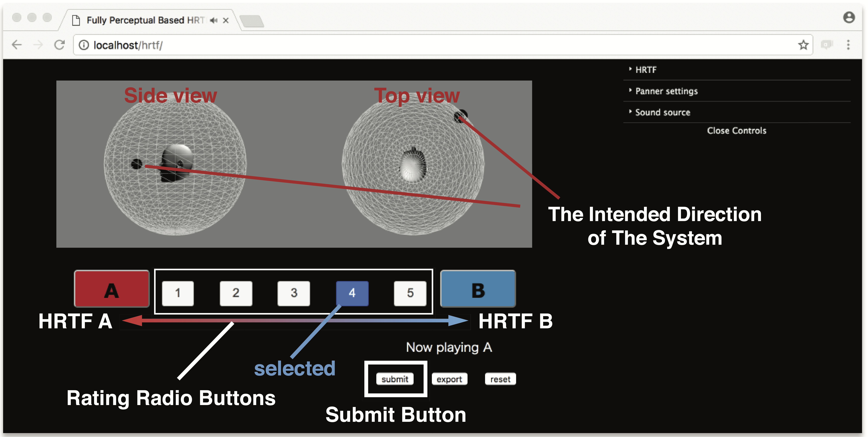Click the black sound source dot in side view
868x437 pixels.
pos(136,164)
